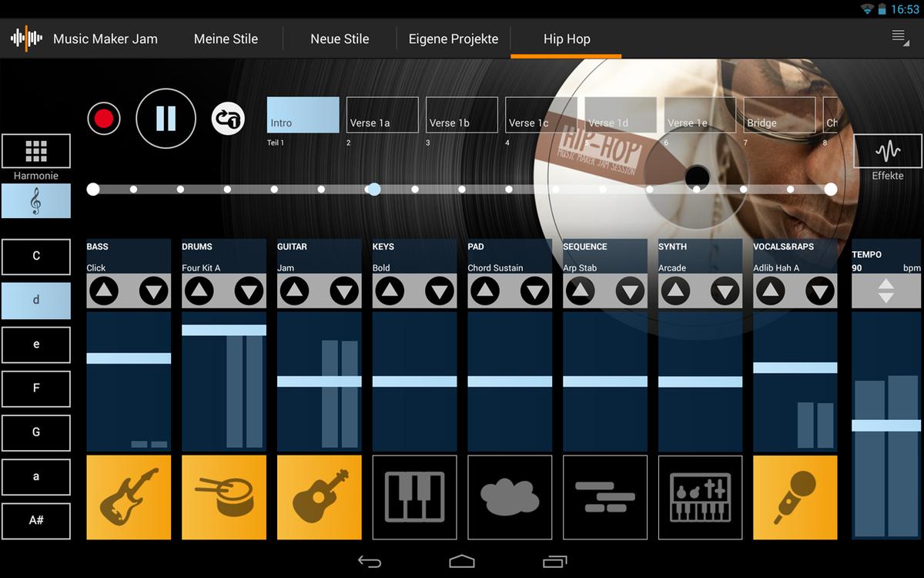Viewport: 924px width, 578px height.
Task: Click the VOCALS&RAPS Adlib Hah down arrow
Action: pyautogui.click(x=821, y=291)
